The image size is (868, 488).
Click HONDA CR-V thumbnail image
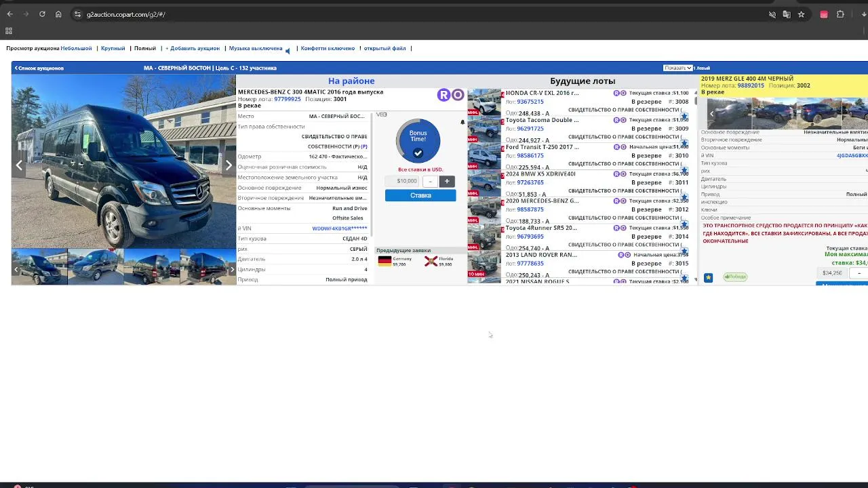coord(484,102)
